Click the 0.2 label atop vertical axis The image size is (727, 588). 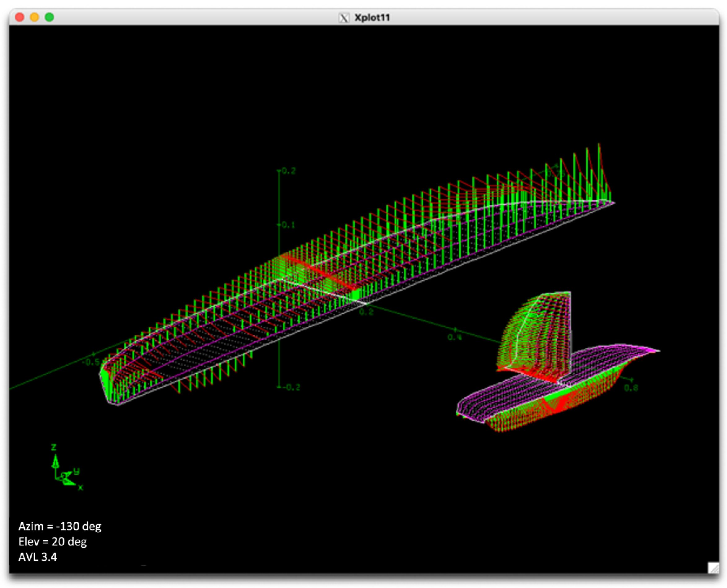(289, 171)
